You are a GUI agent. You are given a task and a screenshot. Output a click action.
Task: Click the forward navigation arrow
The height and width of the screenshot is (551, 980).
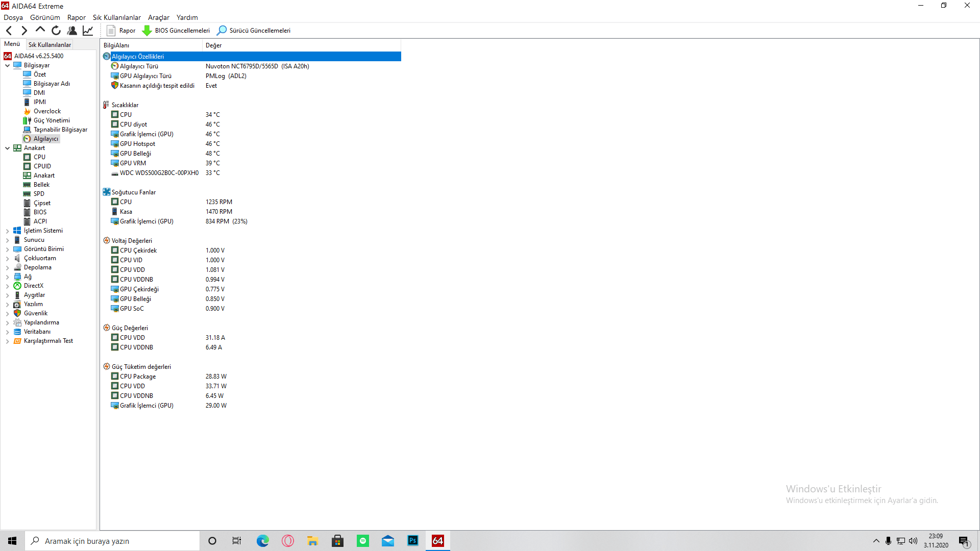click(24, 31)
